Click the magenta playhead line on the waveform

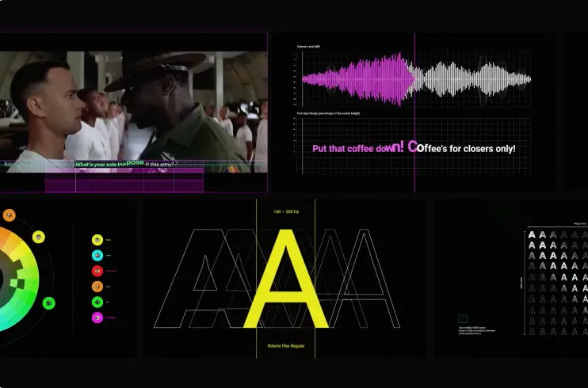tap(414, 111)
